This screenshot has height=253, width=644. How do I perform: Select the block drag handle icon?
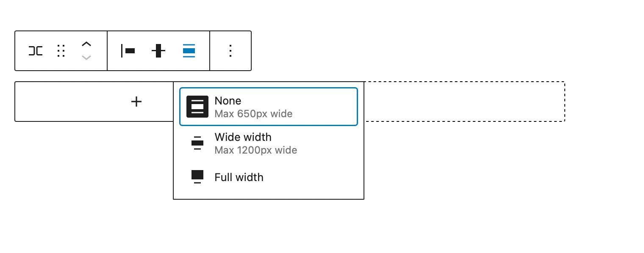[x=61, y=51]
